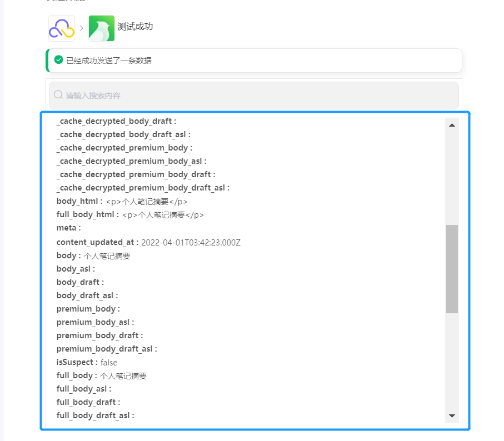Screen dimensions: 504x441
Task: Click the body value 个人笔记摘要
Action: click(107, 256)
